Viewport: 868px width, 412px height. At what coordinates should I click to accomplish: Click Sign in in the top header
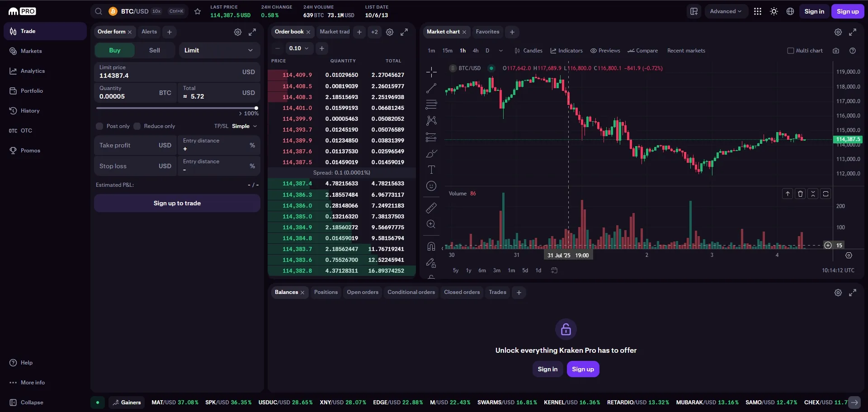point(814,11)
